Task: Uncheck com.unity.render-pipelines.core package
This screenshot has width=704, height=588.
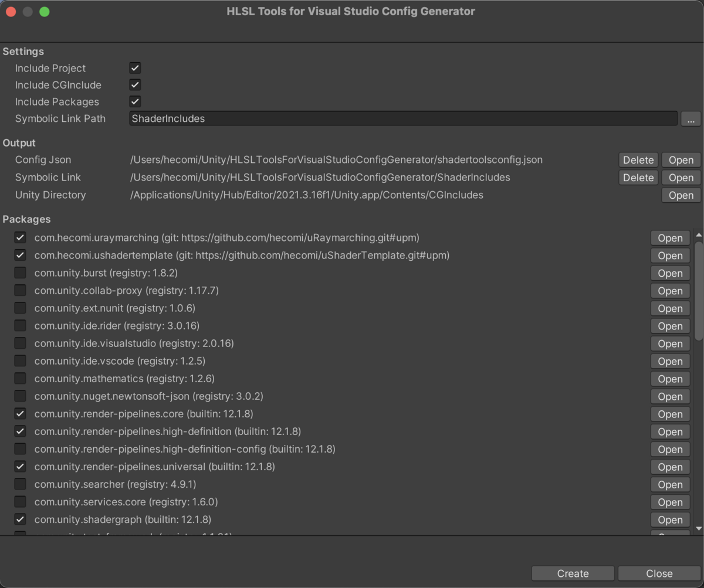Action: [x=21, y=413]
